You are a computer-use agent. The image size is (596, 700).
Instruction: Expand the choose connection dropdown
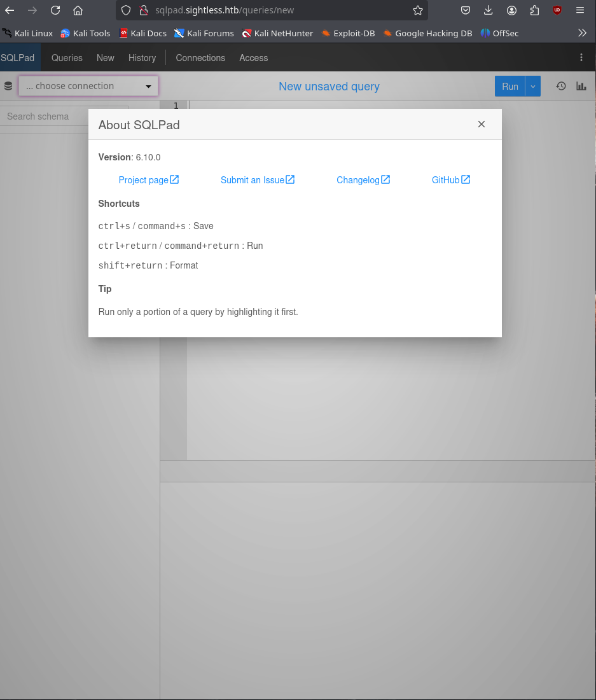pos(88,86)
